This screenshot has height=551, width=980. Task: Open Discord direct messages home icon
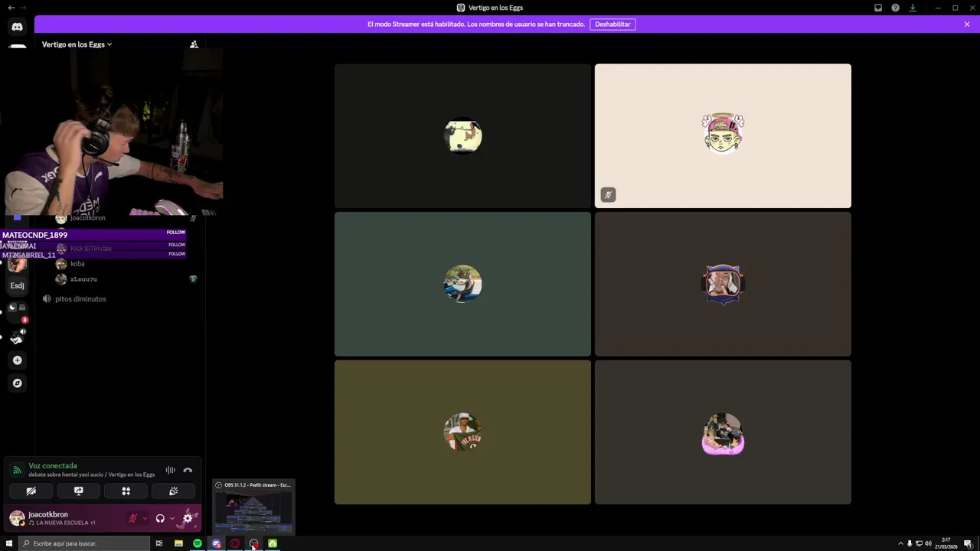[17, 27]
